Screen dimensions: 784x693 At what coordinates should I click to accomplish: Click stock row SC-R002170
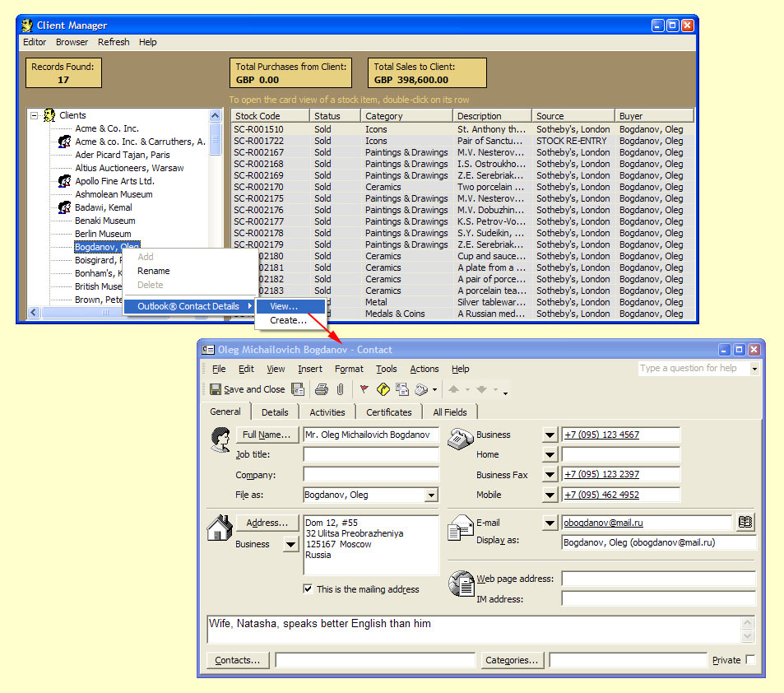tap(462, 187)
